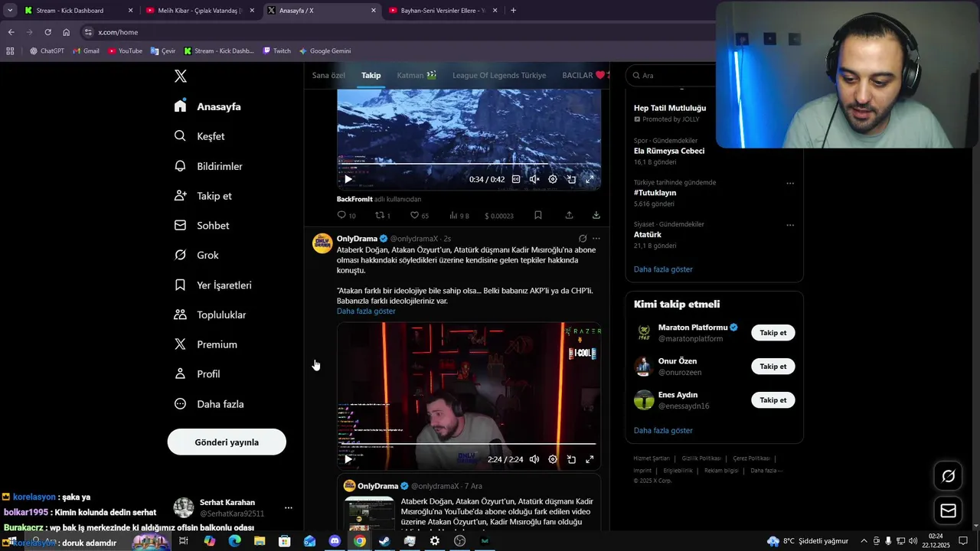Image resolution: width=980 pixels, height=551 pixels.
Task: Show more trends under Atatürk
Action: click(x=663, y=269)
